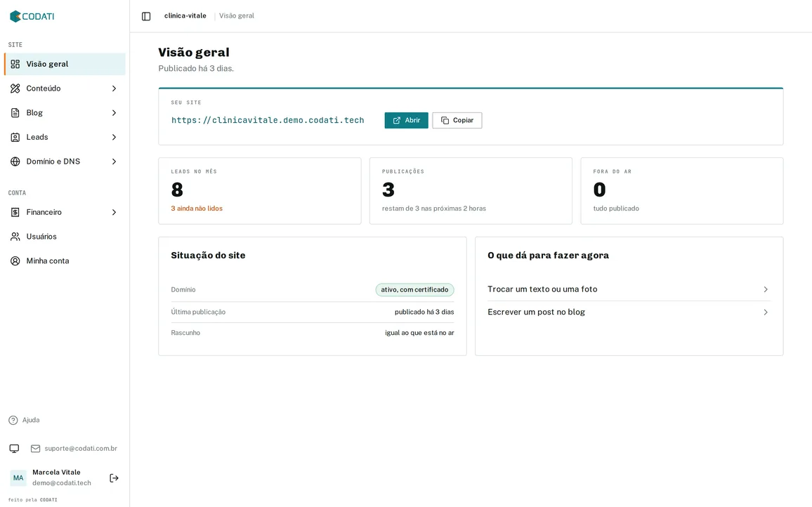Go to Usuários page
The image size is (812, 507).
coord(65,237)
